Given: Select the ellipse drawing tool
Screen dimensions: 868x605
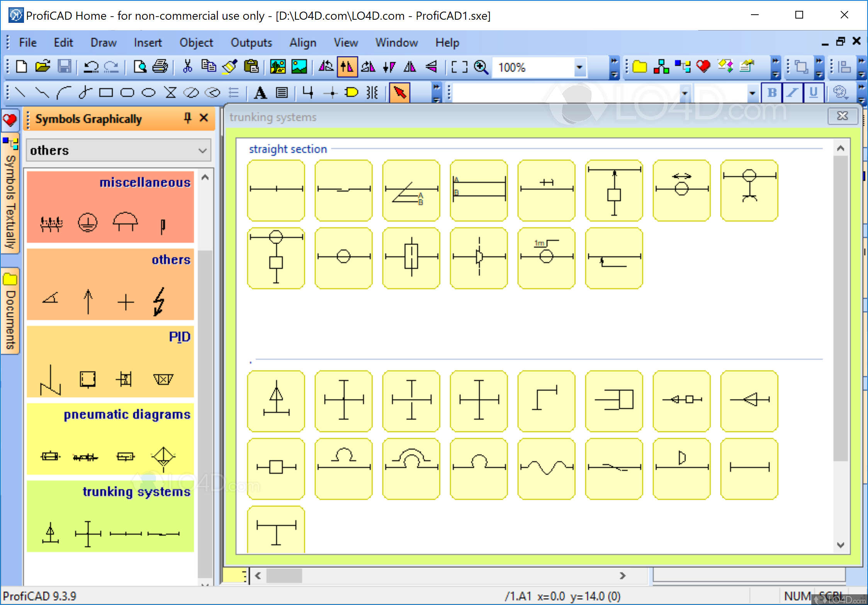Looking at the screenshot, I should click(148, 93).
